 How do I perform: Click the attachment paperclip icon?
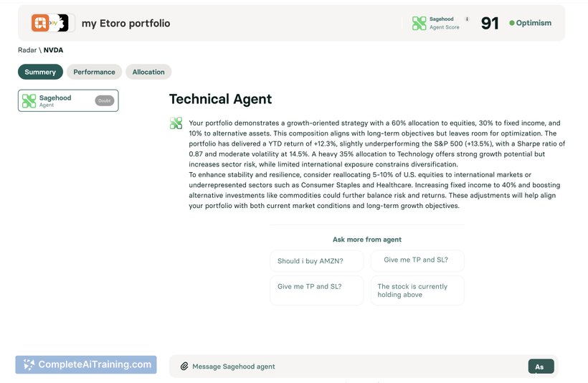184,367
